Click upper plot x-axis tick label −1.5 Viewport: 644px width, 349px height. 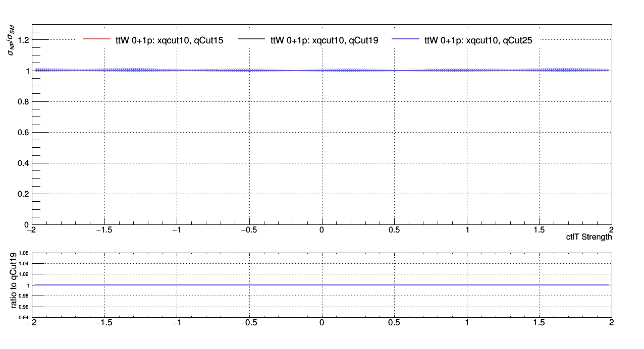104,230
